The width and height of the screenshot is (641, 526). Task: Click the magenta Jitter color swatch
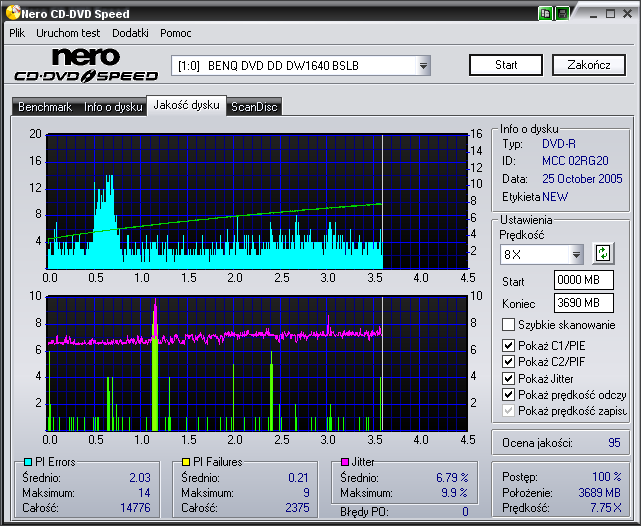click(x=345, y=462)
